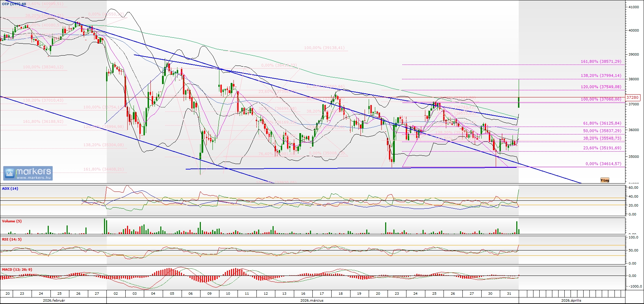Image resolution: width=644 pixels, height=304 pixels.
Task: Open the www.markers.hu watermark link
Action: [34, 178]
